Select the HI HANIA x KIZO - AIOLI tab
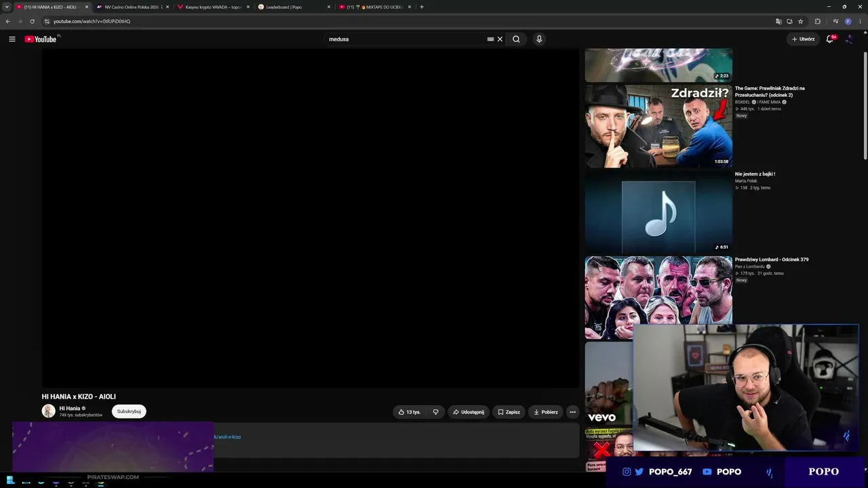The width and height of the screenshot is (868, 488). pos(52,7)
